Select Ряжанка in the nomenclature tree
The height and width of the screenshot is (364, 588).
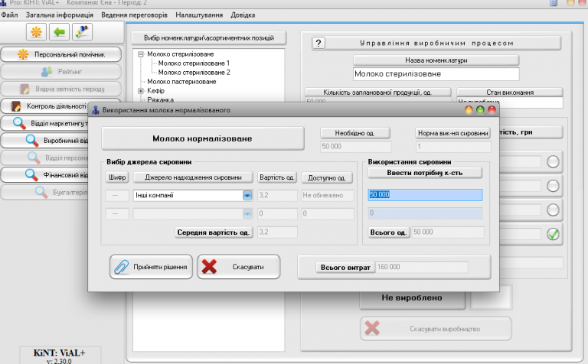[x=160, y=99]
